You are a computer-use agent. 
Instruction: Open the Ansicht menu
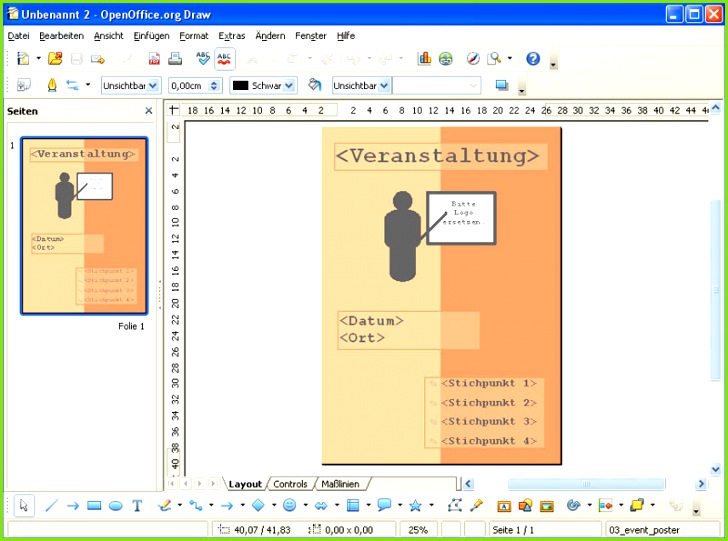point(109,36)
